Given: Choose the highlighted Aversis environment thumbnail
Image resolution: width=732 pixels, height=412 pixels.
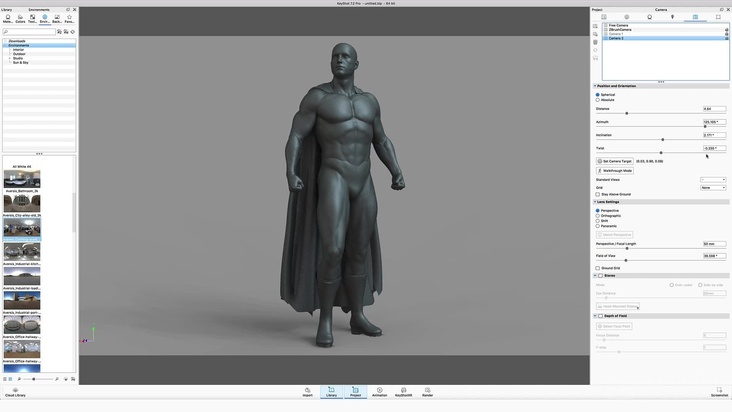Looking at the screenshot, I should pyautogui.click(x=22, y=227).
